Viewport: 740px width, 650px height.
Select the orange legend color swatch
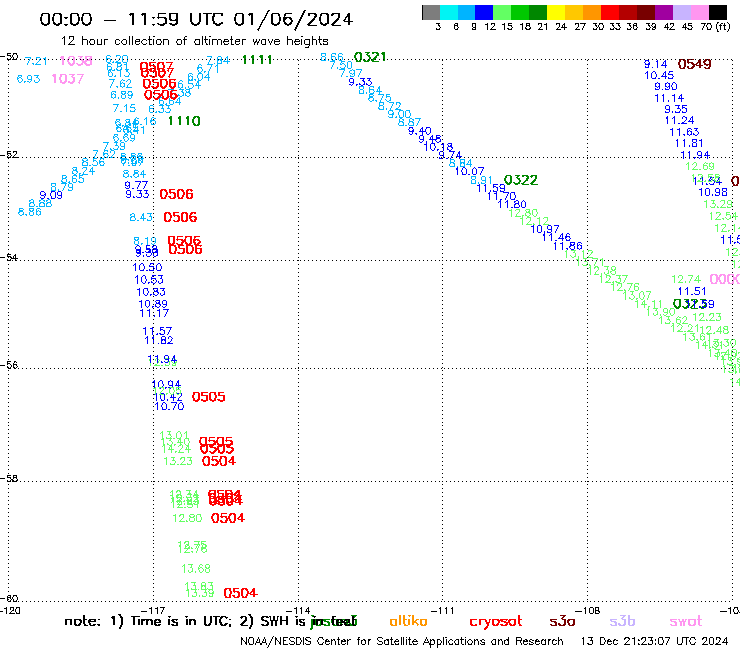pyautogui.click(x=592, y=12)
